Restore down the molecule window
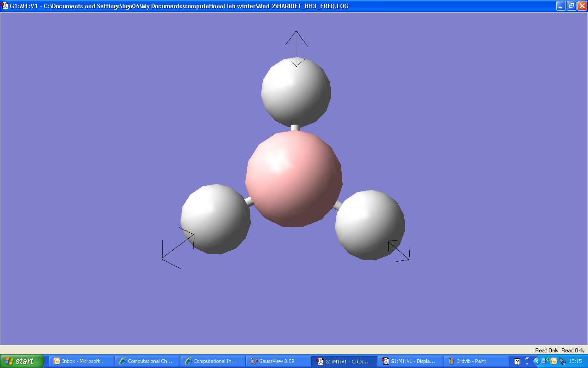The image size is (588, 368). pos(571,6)
